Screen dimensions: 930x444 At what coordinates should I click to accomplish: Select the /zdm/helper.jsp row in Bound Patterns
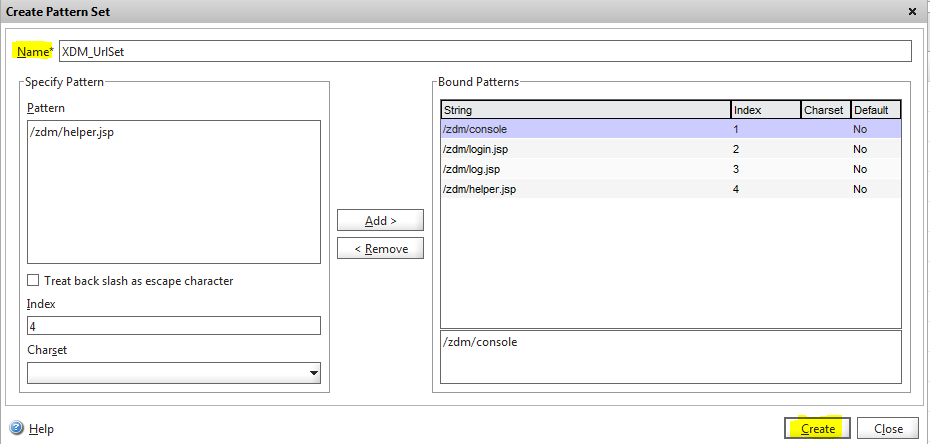click(x=585, y=189)
